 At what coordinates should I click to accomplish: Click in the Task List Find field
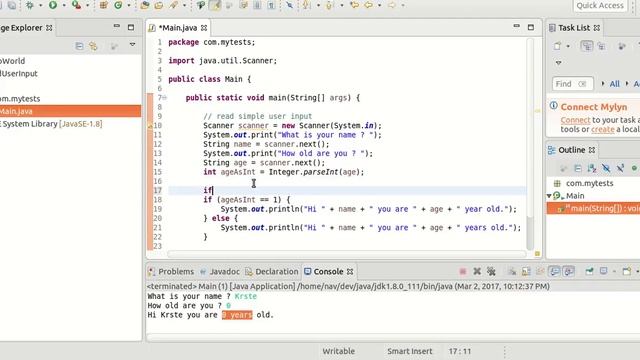pos(572,84)
